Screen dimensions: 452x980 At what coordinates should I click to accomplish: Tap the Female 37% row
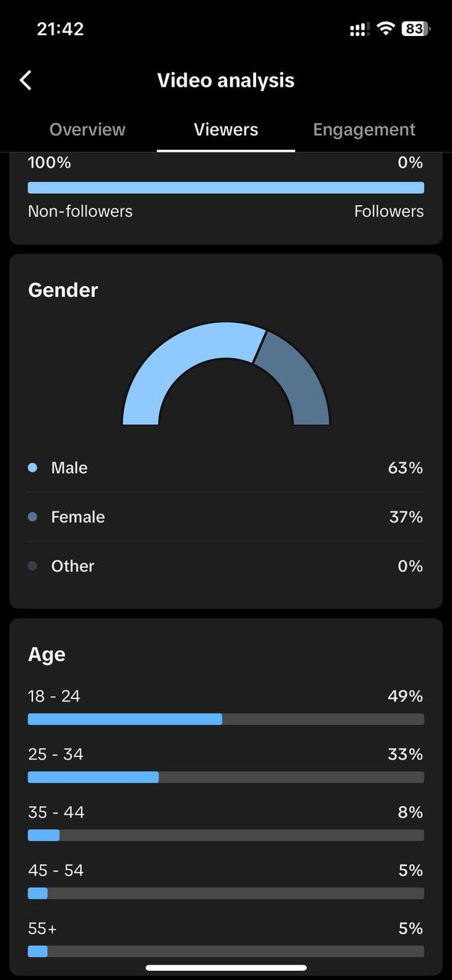pos(226,517)
